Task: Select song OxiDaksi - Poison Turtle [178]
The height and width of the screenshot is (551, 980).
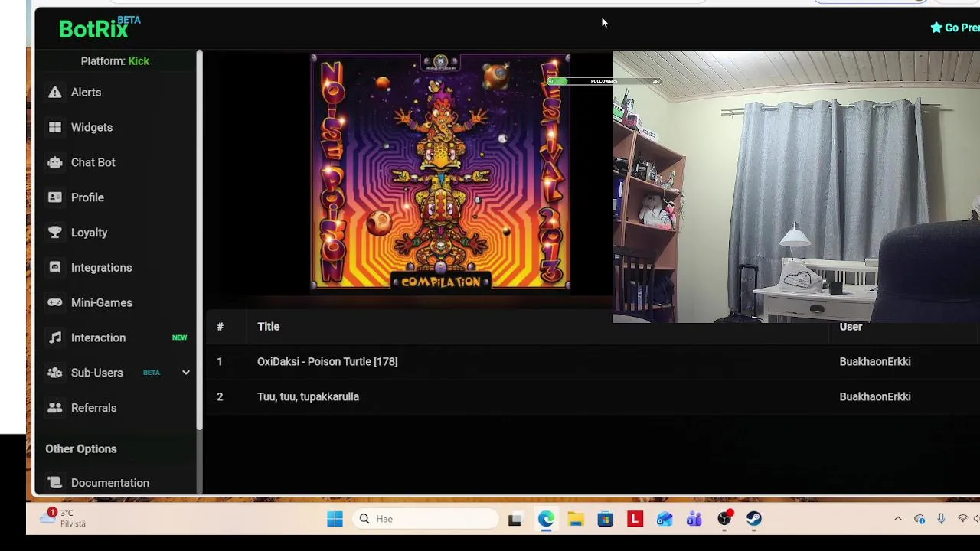Action: click(x=327, y=361)
